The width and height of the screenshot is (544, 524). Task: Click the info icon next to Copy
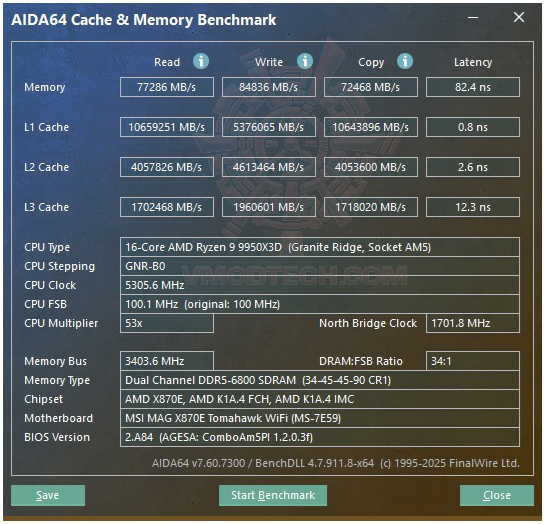(x=405, y=61)
